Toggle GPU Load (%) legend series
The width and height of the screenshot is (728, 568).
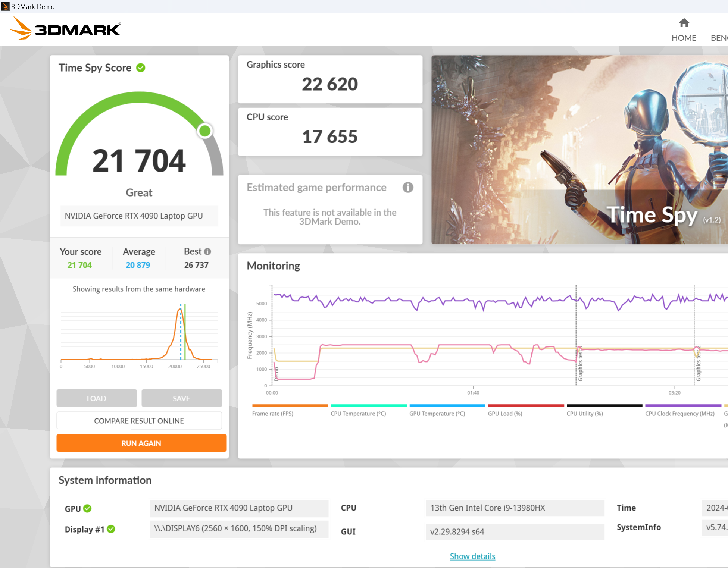click(x=505, y=413)
